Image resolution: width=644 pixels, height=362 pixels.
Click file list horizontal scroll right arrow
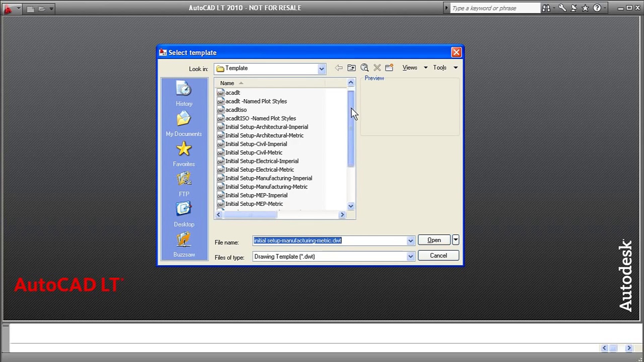[342, 215]
